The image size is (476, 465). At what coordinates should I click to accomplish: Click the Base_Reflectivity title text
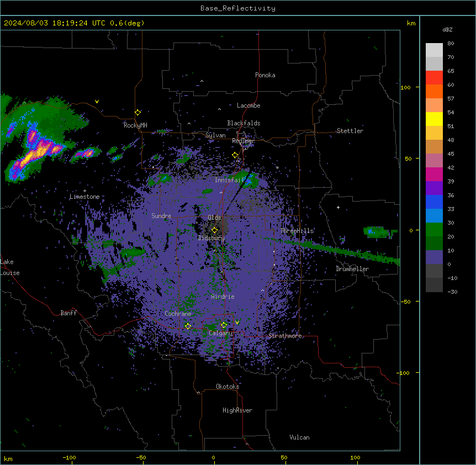(238, 8)
